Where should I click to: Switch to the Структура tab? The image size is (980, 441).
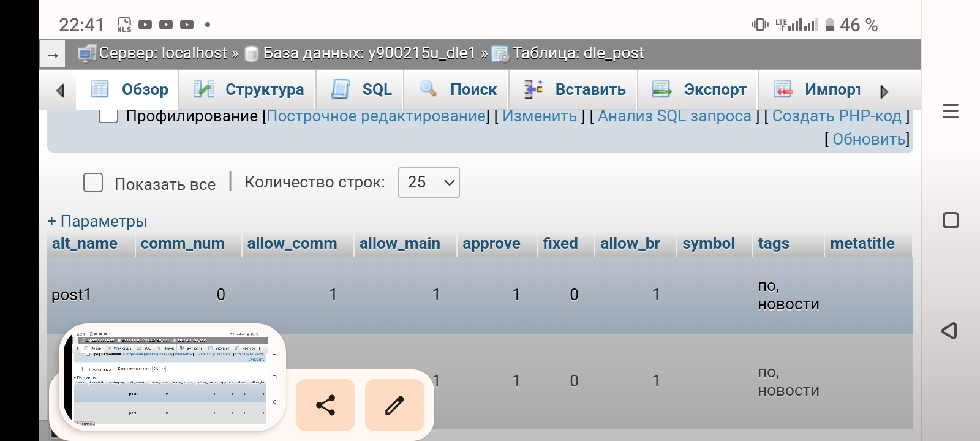(248, 89)
